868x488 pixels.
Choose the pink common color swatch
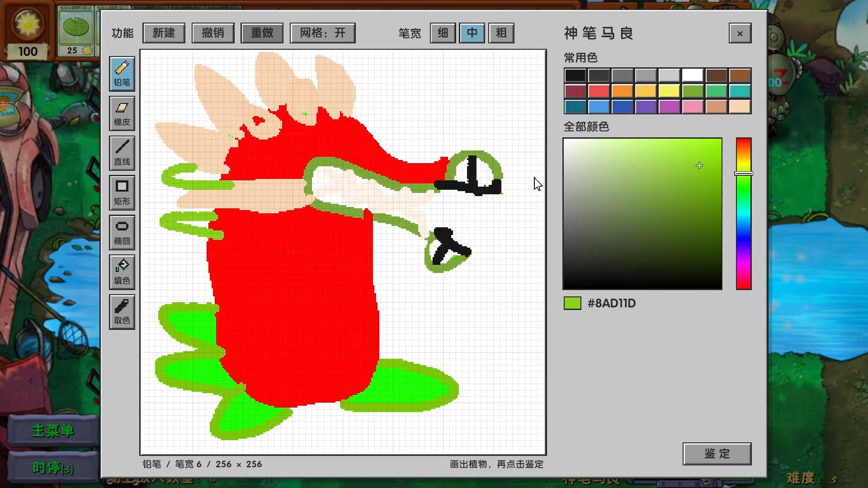[693, 107]
